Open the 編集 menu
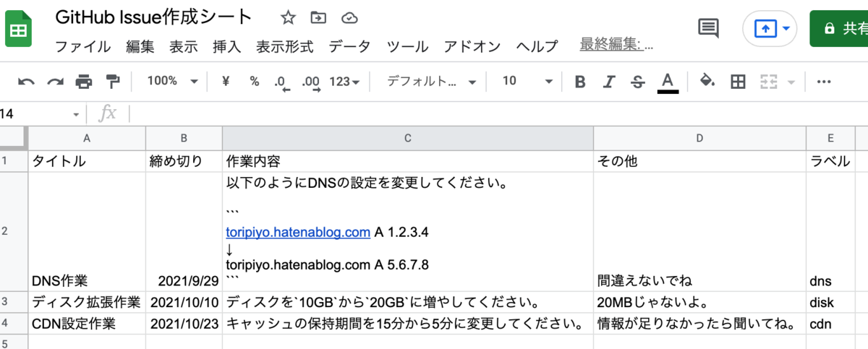 (140, 46)
